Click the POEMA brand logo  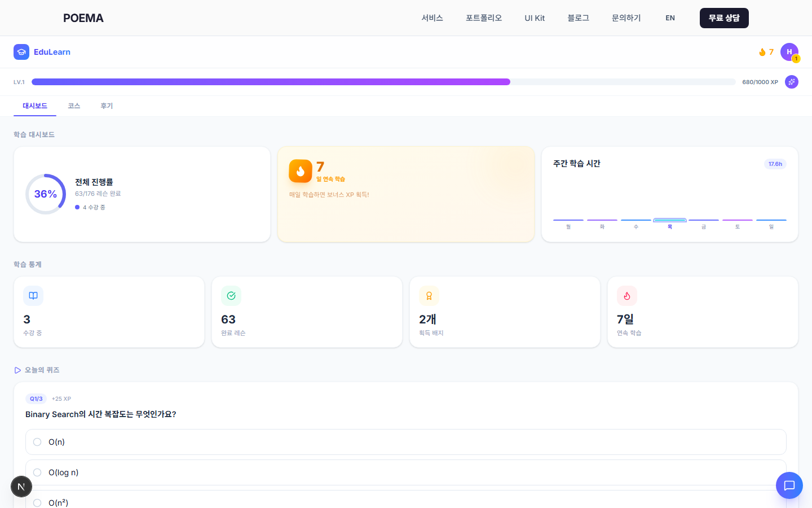83,18
